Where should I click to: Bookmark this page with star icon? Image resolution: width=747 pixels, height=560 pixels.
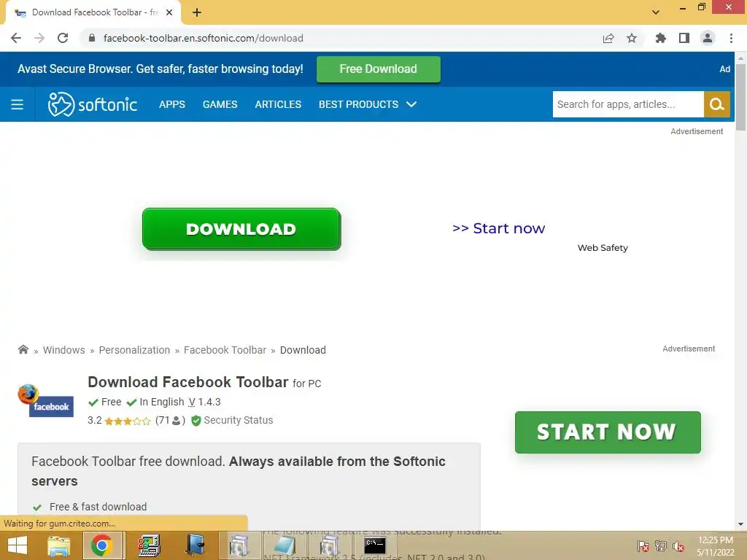[x=632, y=38]
